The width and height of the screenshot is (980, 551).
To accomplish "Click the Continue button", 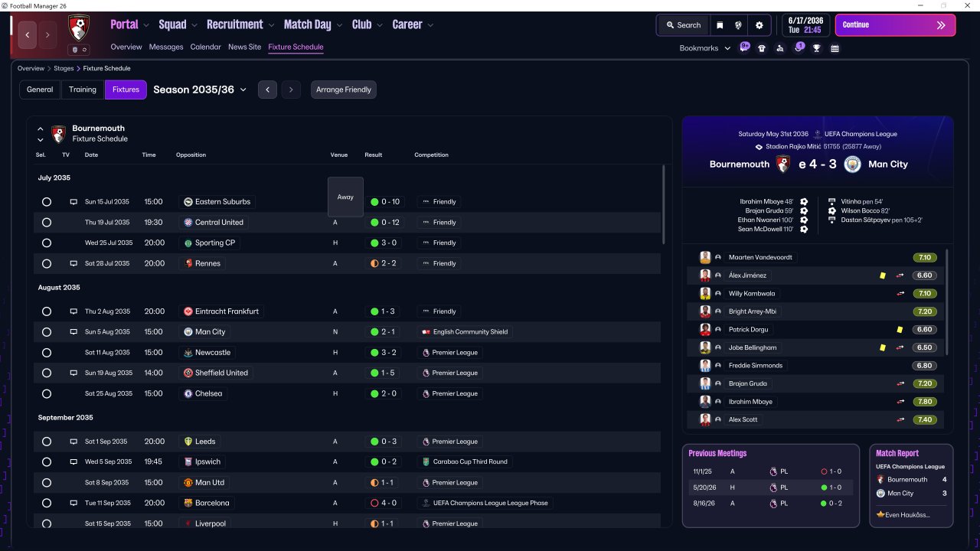I will [x=895, y=25].
